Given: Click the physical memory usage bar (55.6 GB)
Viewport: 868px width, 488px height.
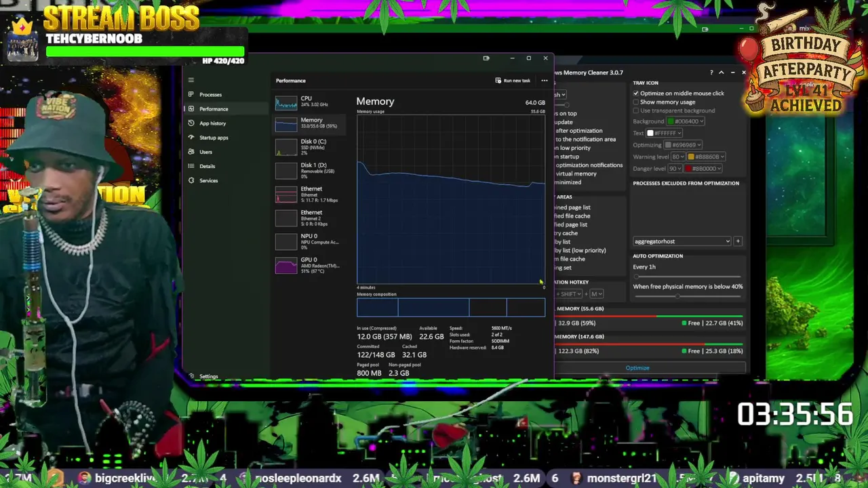Looking at the screenshot, I should click(x=650, y=316).
